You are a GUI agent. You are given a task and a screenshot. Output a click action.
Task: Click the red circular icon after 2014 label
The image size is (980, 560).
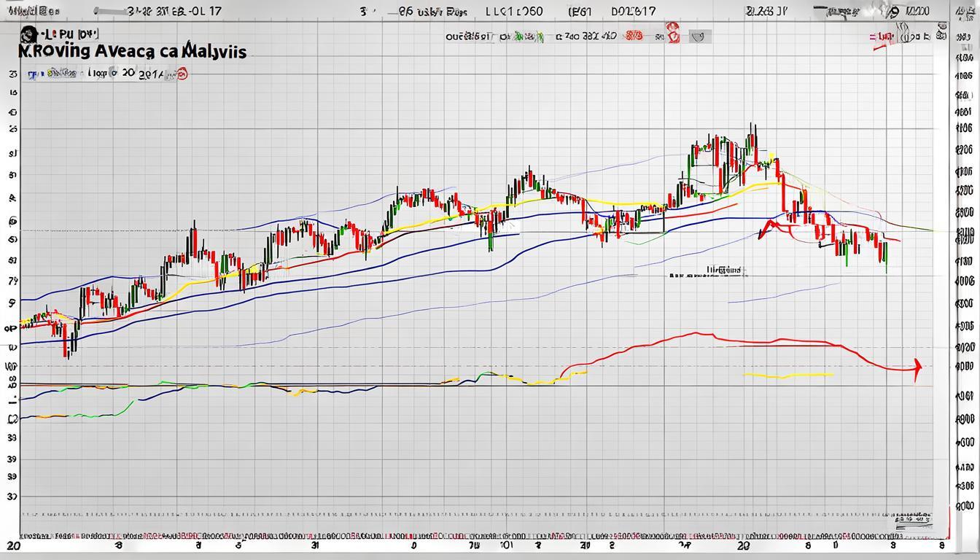182,74
